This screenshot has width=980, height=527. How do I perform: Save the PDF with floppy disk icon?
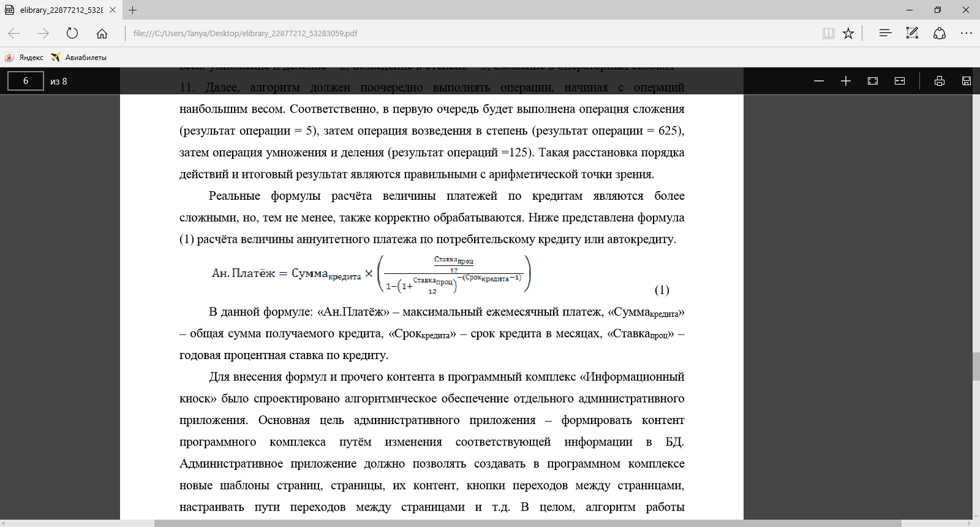point(967,81)
